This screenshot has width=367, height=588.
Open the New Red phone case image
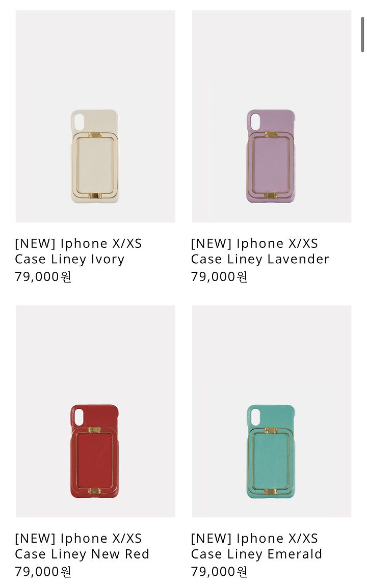[95, 411]
